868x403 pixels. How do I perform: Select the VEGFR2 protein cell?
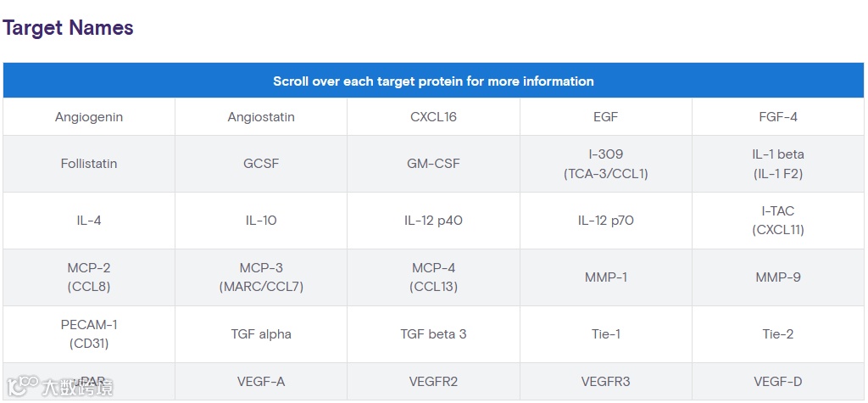coord(433,382)
